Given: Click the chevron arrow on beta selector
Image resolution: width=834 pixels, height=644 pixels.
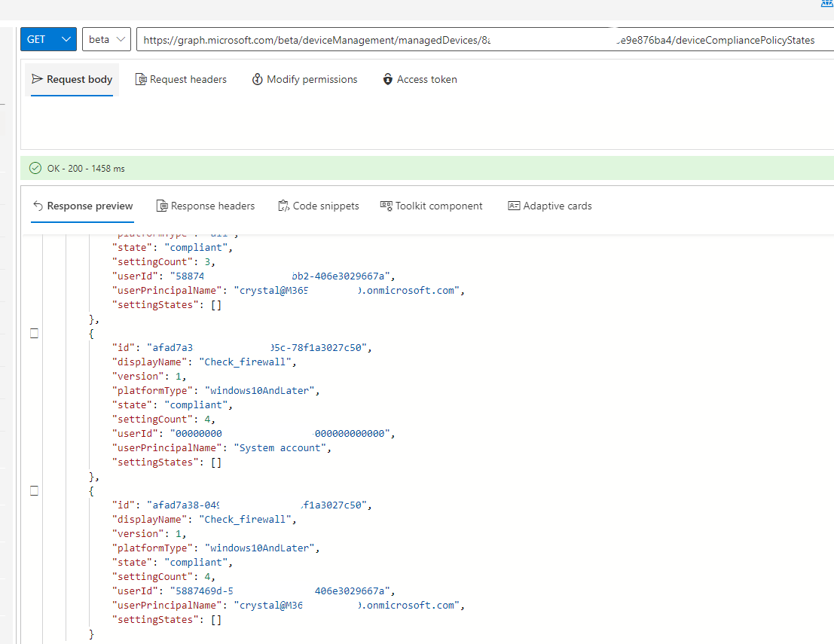Looking at the screenshot, I should 121,39.
